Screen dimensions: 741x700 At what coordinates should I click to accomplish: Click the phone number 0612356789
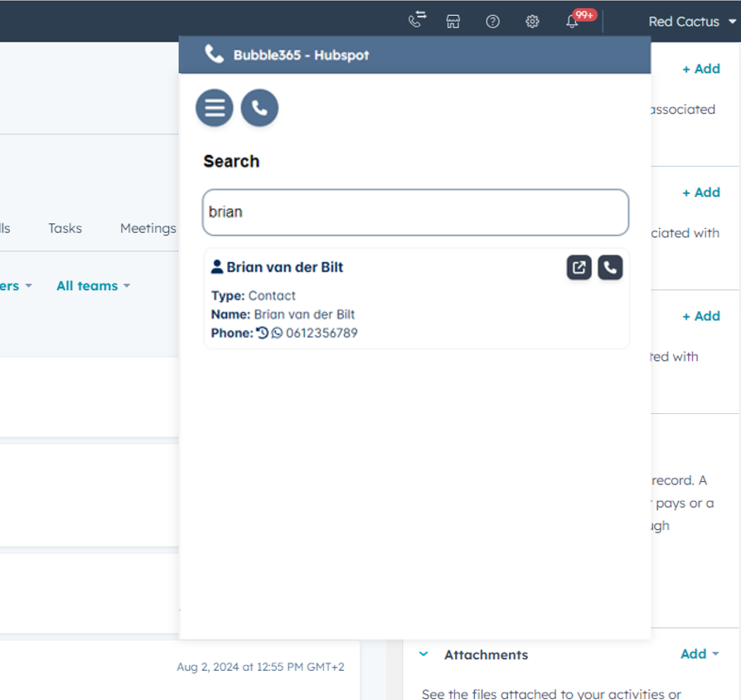click(x=322, y=333)
